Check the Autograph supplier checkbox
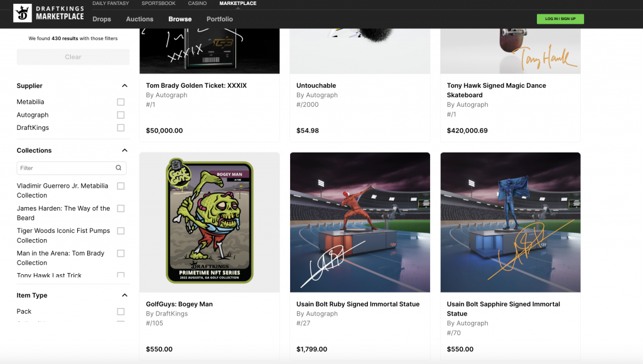 pos(121,115)
